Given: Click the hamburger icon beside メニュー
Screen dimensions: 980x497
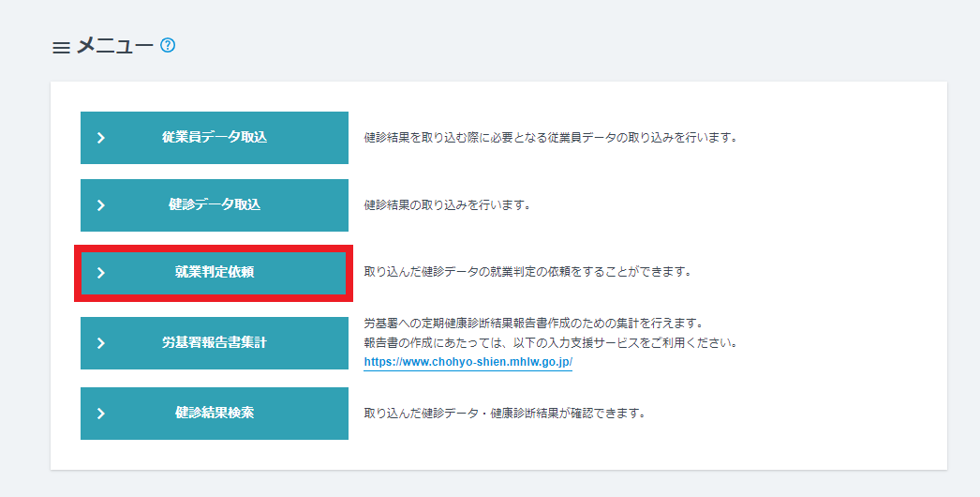Looking at the screenshot, I should click(x=61, y=47).
